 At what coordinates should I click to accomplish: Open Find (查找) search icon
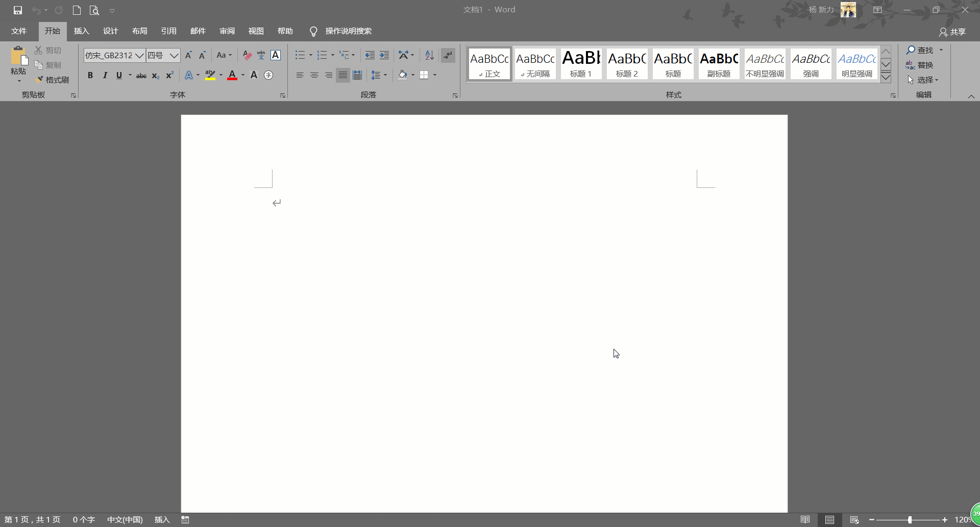click(x=920, y=50)
